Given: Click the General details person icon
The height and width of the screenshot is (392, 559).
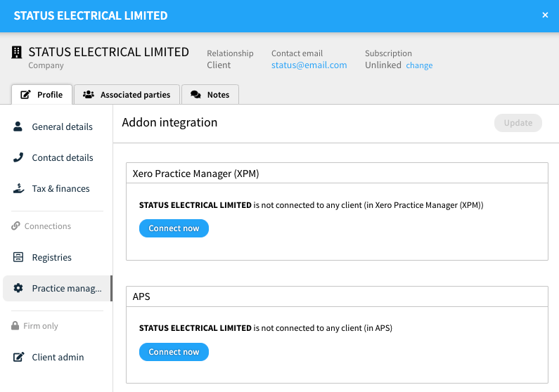Looking at the screenshot, I should (18, 126).
